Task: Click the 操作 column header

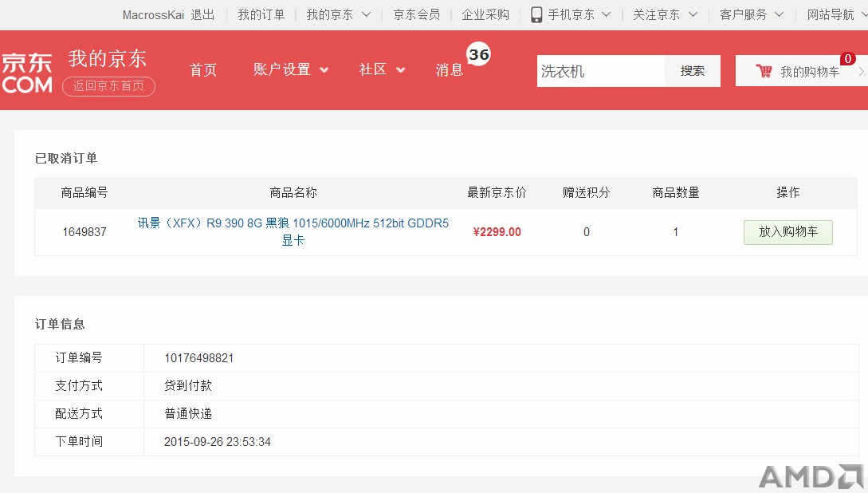Action: coord(788,193)
